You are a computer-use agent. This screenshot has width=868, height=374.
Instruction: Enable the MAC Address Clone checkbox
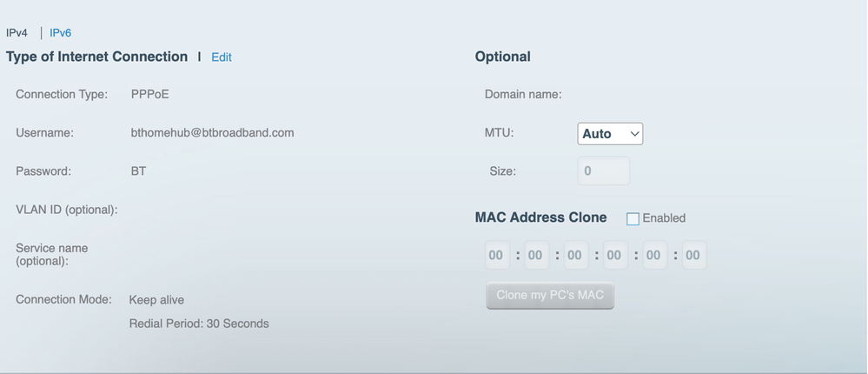tap(633, 219)
